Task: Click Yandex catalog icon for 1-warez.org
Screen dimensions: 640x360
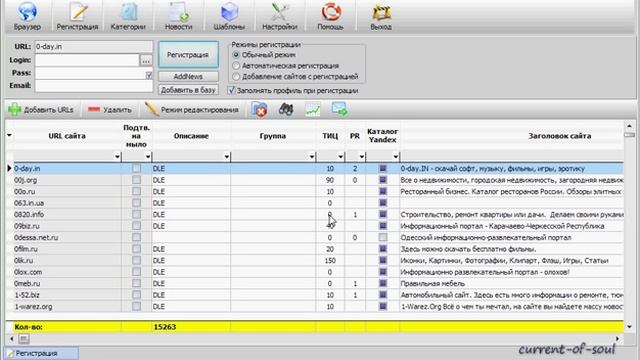Action: [383, 306]
